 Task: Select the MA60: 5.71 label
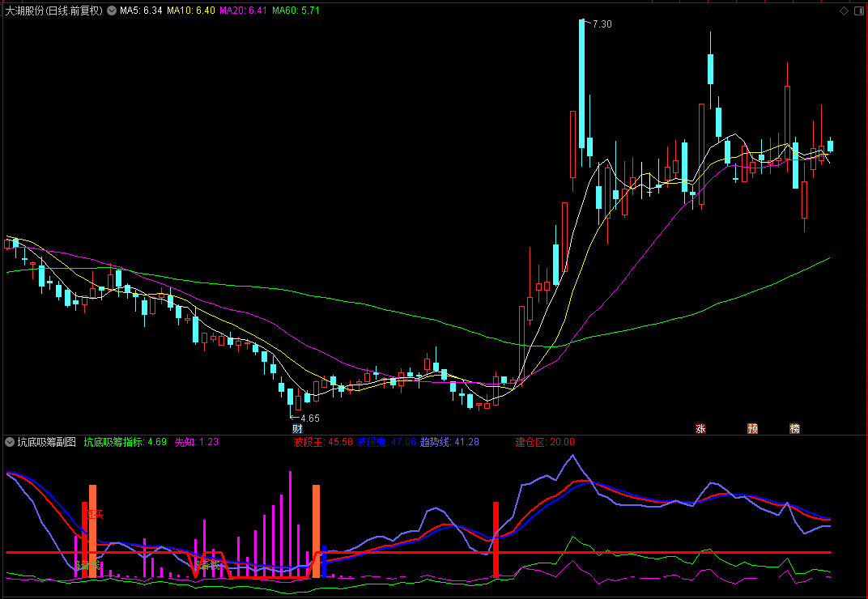296,11
